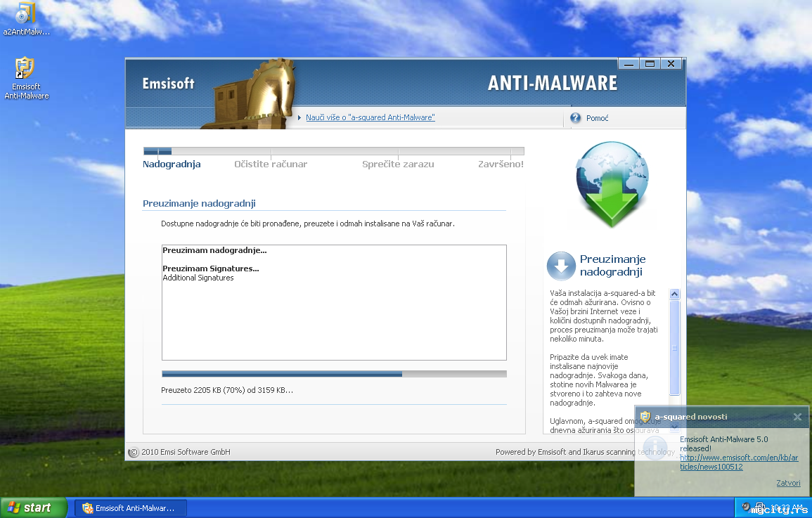Minimize the Emsisoft Anti-Malware window
The width and height of the screenshot is (812, 518).
629,64
